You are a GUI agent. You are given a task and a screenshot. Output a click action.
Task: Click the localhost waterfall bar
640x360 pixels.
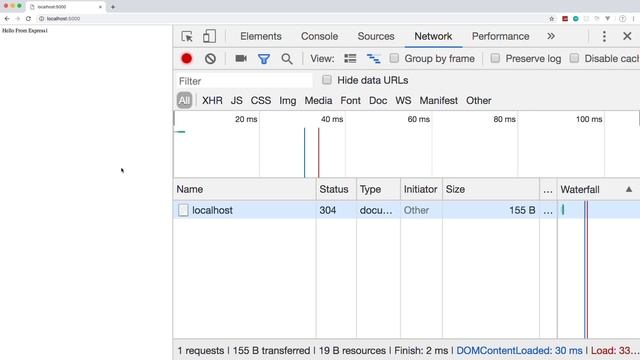[563, 210]
